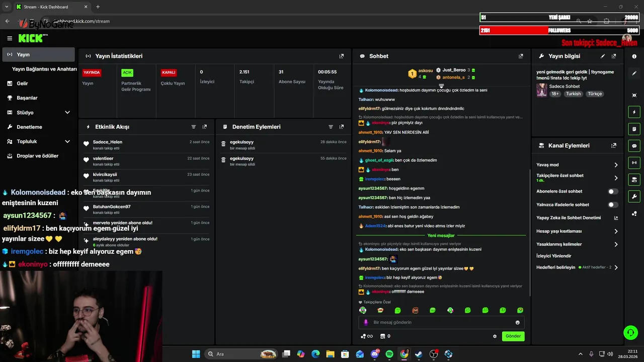Focus the Bir mesaj gönderin input
644x362 pixels.
click(x=441, y=322)
